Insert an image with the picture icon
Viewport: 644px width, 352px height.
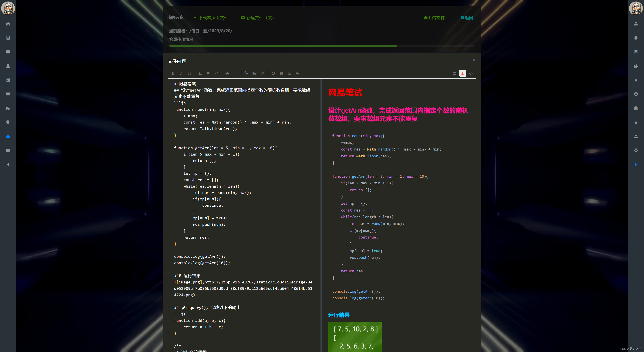coord(254,73)
